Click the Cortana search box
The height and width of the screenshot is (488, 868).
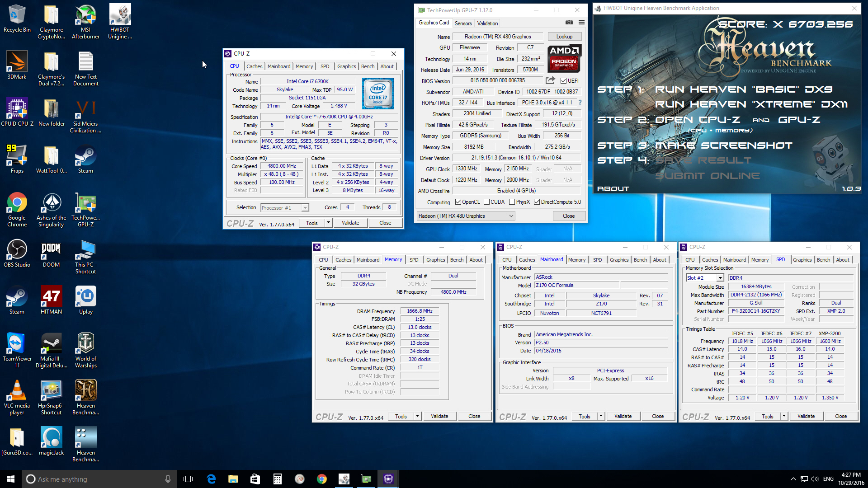click(99, 479)
